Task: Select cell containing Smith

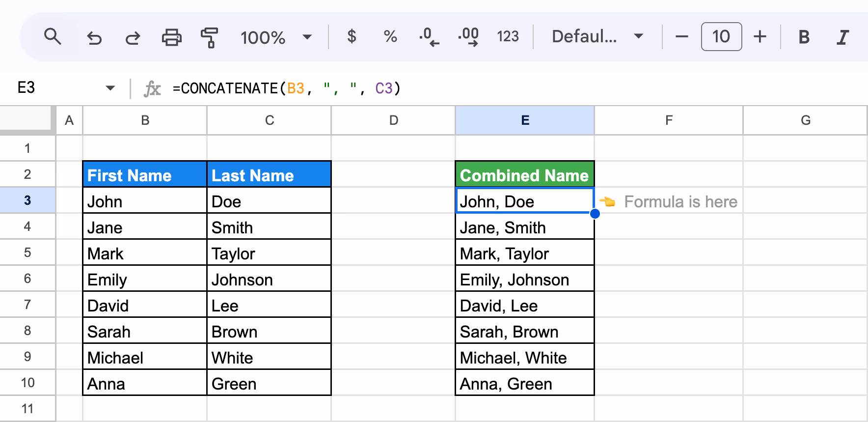Action: click(269, 226)
